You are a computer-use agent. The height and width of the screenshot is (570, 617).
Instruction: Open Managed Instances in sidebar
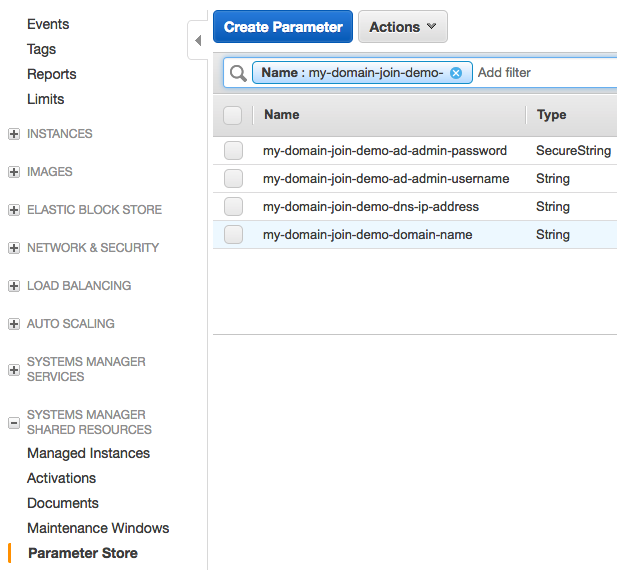[x=88, y=453]
